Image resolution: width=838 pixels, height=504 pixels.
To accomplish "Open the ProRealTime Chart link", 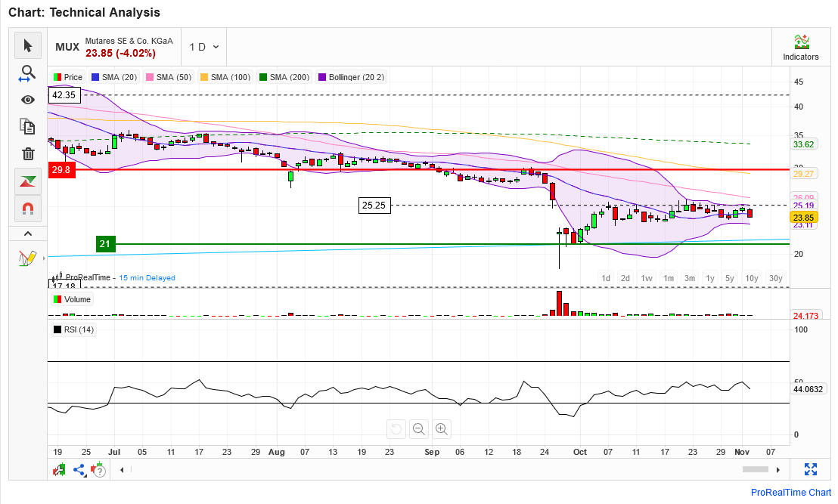I will tap(791, 492).
